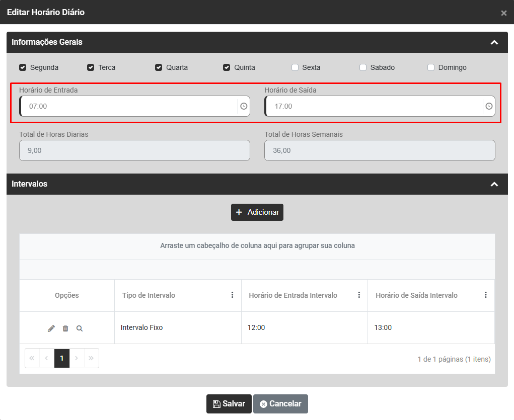Collapse the Informações Gerais section
This screenshot has width=514, height=420.
click(494, 42)
